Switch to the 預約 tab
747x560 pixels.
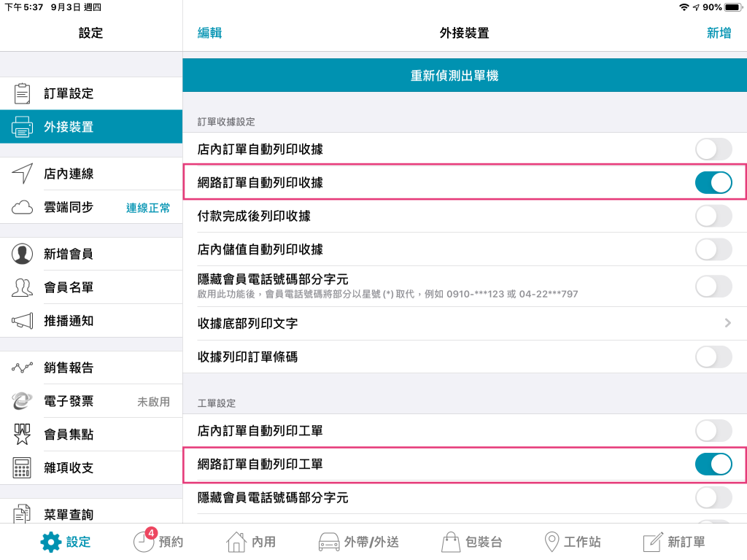pyautogui.click(x=158, y=542)
